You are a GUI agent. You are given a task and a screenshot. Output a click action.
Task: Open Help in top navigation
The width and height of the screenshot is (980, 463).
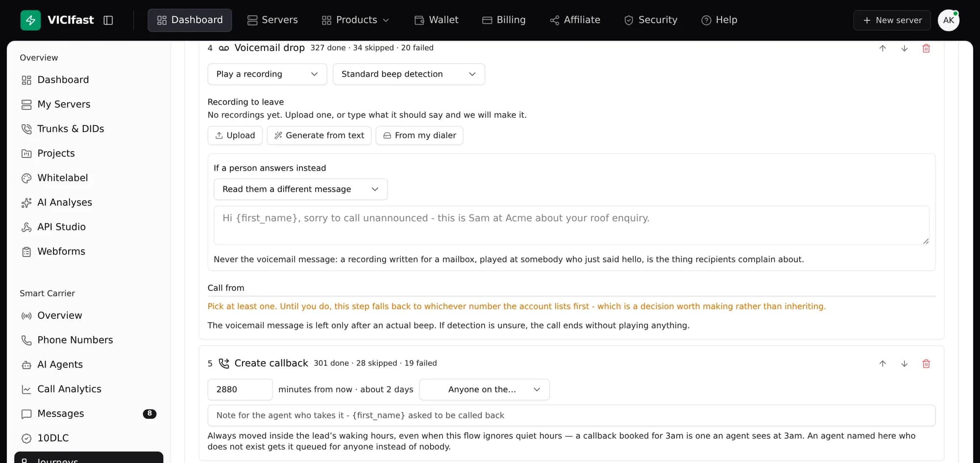coord(719,20)
